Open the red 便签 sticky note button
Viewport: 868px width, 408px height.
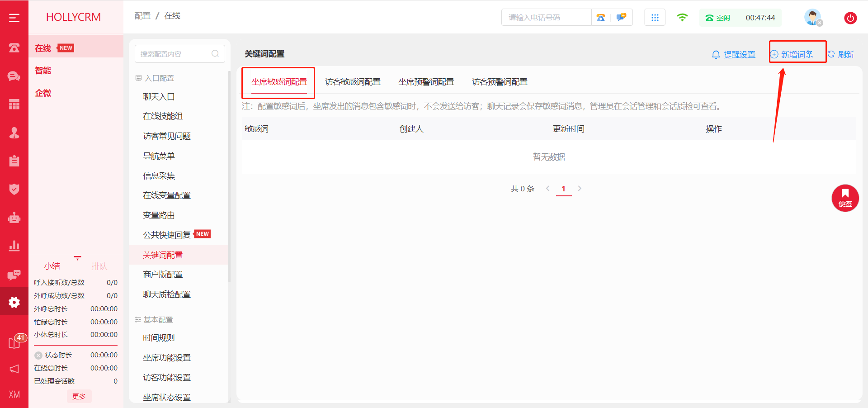[845, 198]
